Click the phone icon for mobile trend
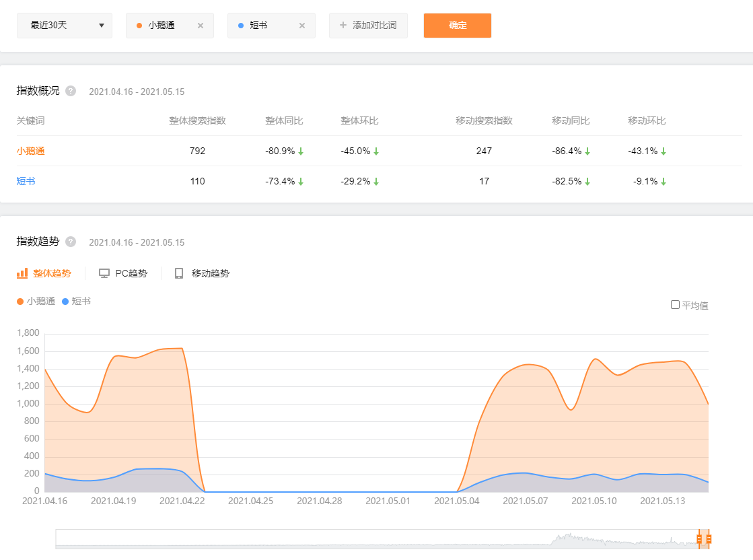This screenshot has width=753, height=560. 179,273
